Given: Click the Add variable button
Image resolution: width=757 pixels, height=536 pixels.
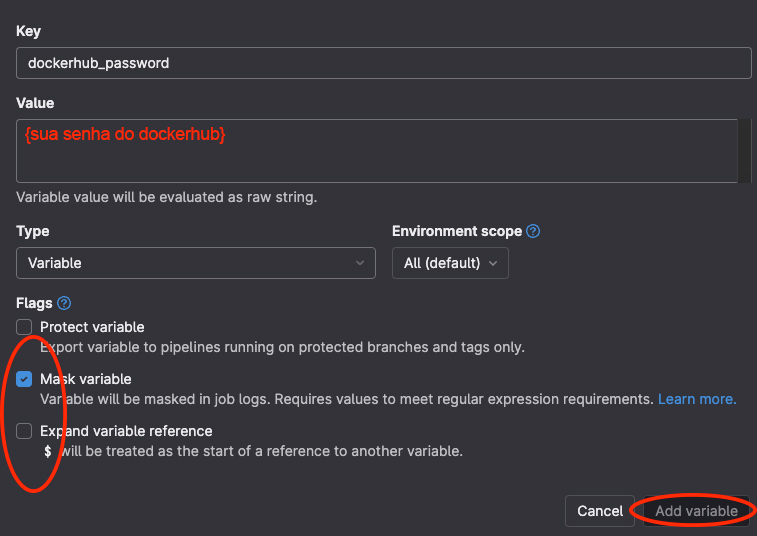Looking at the screenshot, I should click(696, 511).
